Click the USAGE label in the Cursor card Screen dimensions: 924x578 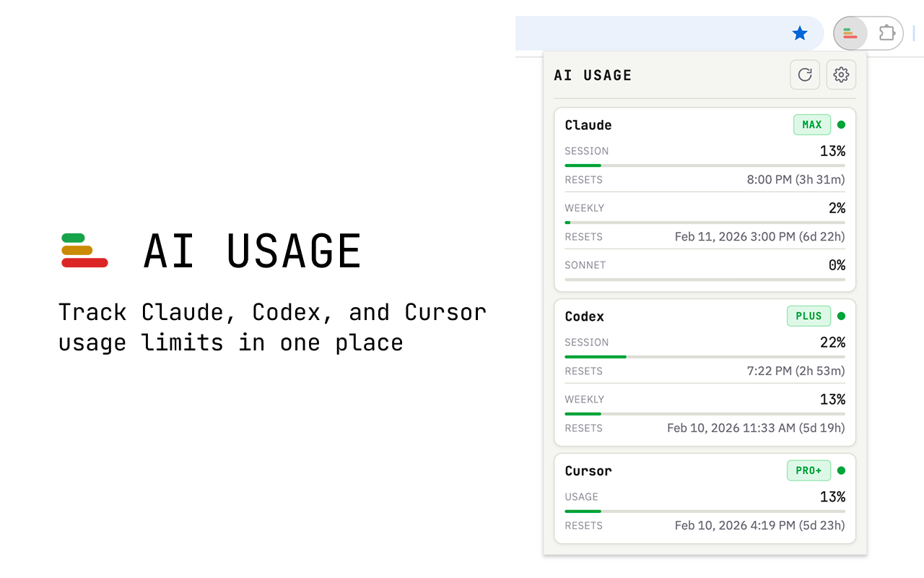(582, 497)
